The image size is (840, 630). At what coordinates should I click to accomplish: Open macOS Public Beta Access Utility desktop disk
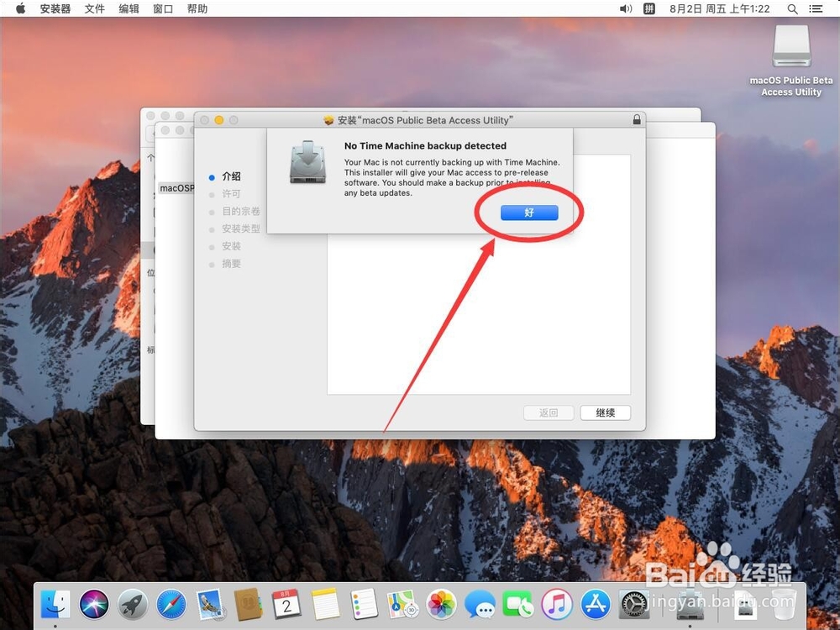(791, 60)
